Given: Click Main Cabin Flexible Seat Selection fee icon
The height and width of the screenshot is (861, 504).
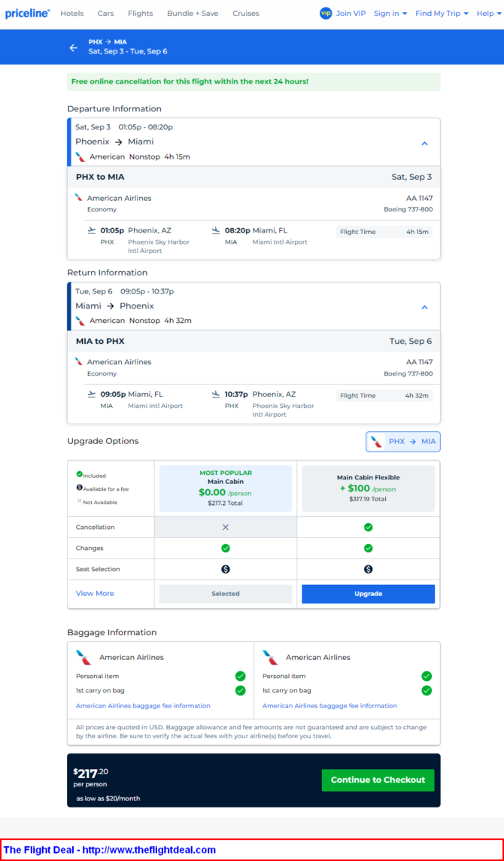Looking at the screenshot, I should pos(369,570).
